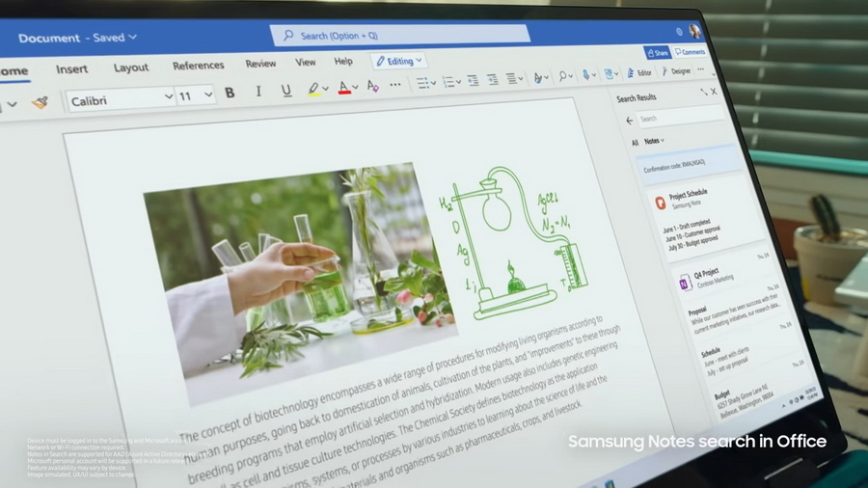Open the Insert ribbon tab
This screenshot has height=488, width=868.
click(71, 68)
